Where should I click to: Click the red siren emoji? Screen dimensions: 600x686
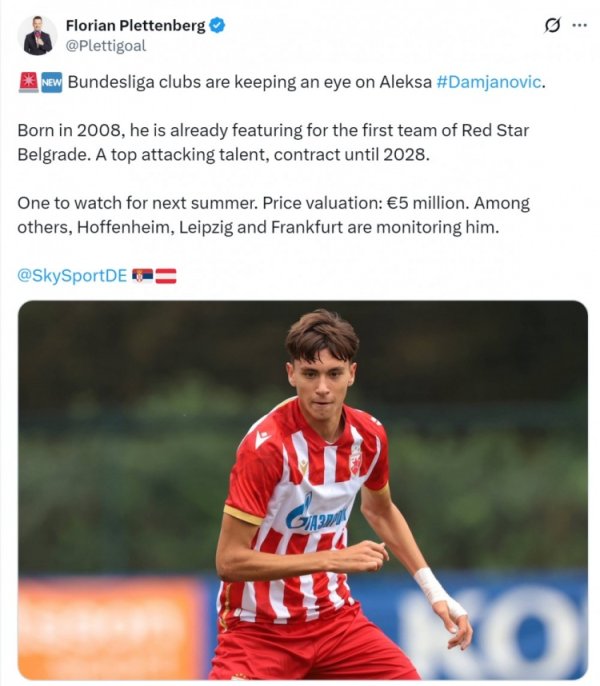27,82
